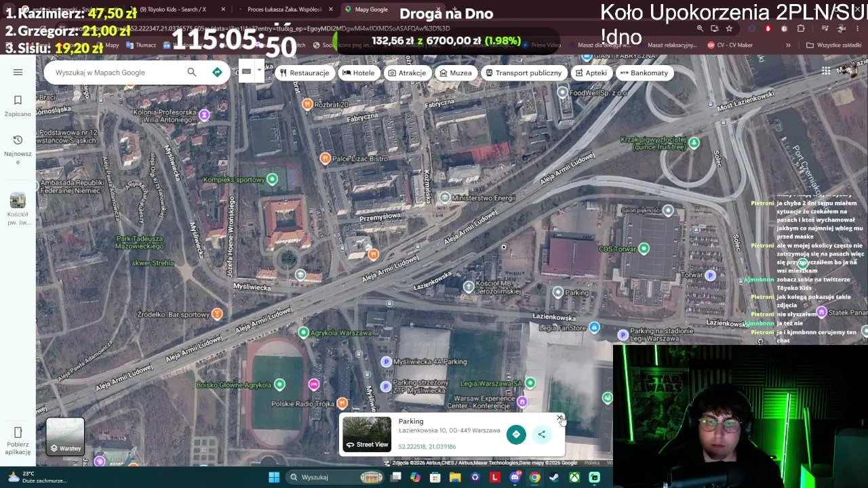Filter map by Atrakcje
Screen dimensions: 868x488
407,73
